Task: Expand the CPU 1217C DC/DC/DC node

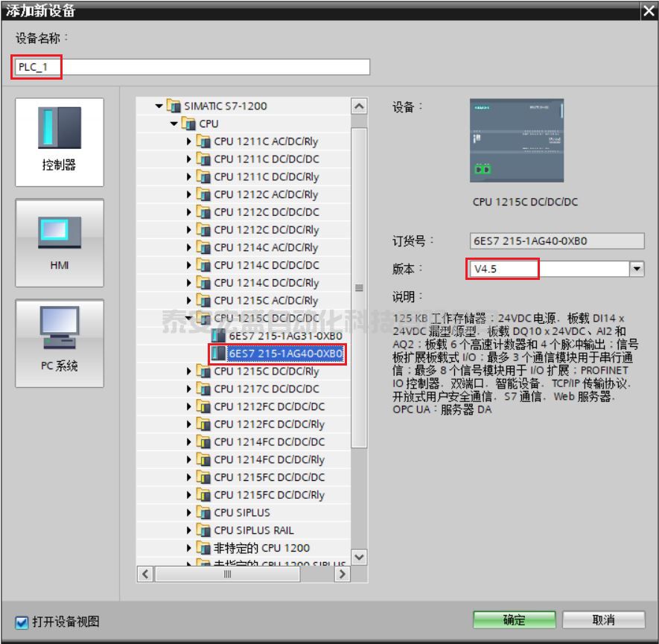Action: 188,389
